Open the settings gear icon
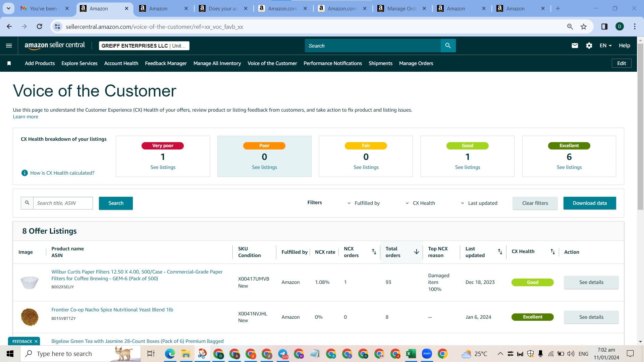Viewport: 644px width, 362px height. pos(589,46)
